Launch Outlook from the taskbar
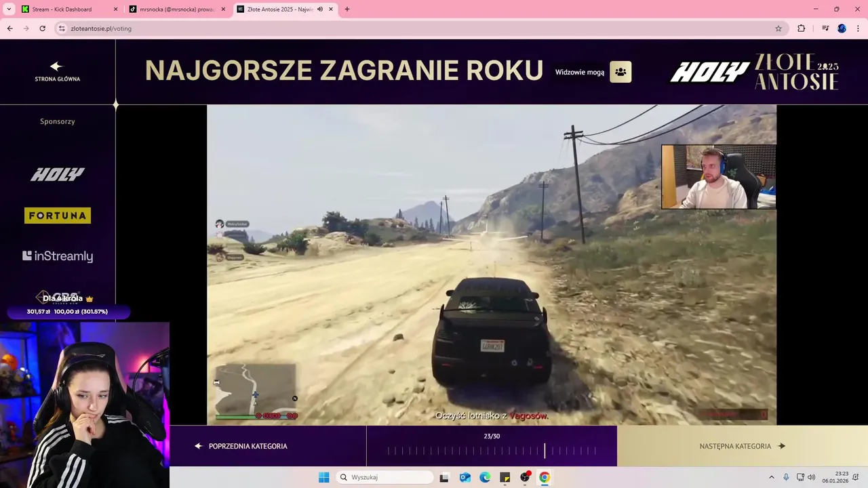The image size is (868, 488). pyautogui.click(x=465, y=477)
